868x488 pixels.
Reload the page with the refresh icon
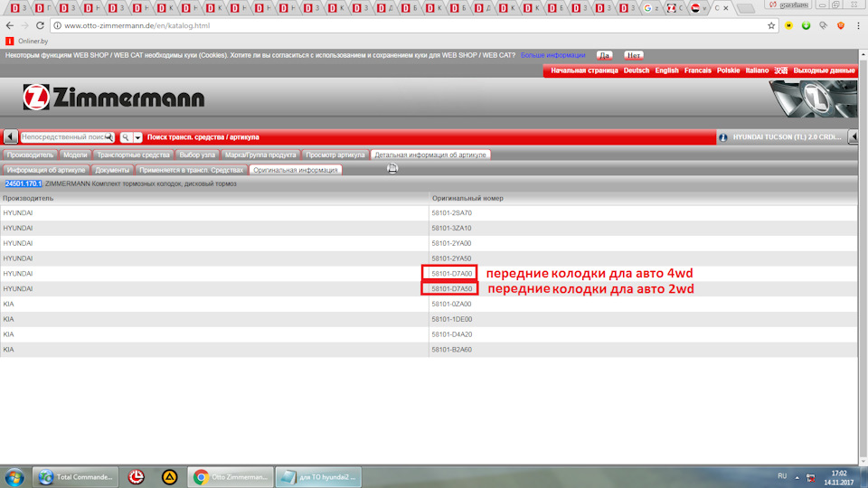pos(40,25)
